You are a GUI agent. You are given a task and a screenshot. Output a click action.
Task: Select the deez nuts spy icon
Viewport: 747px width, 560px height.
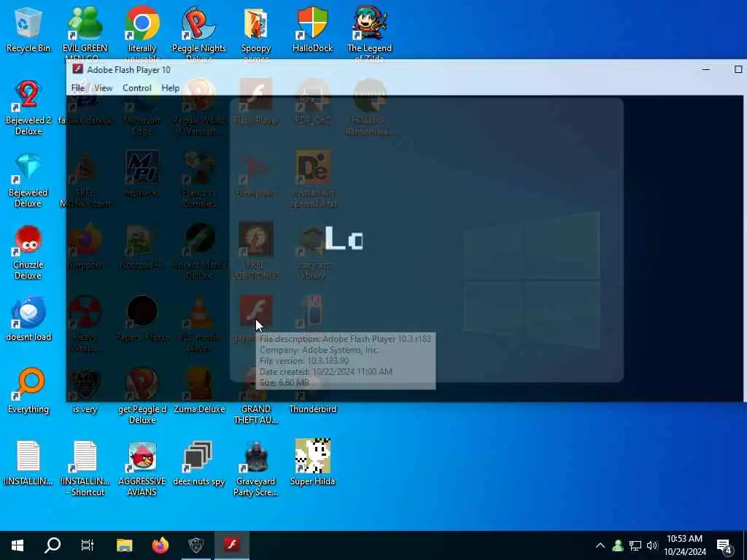coord(198,463)
